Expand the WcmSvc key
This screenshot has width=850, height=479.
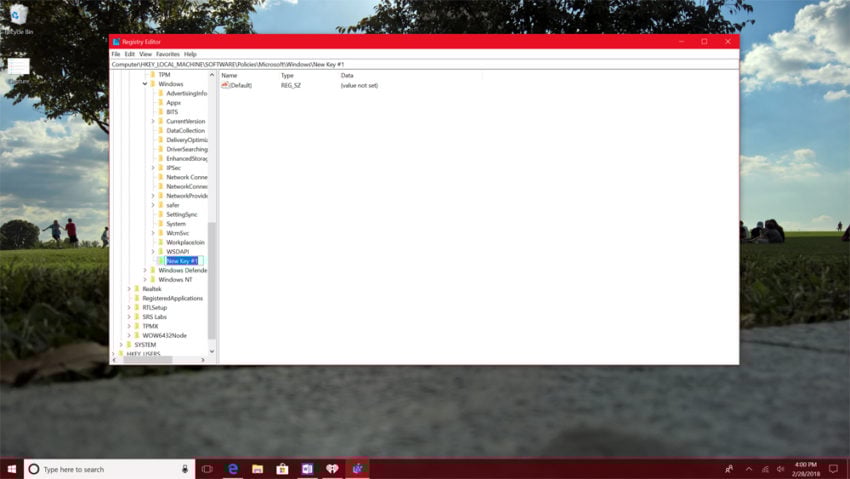point(153,233)
